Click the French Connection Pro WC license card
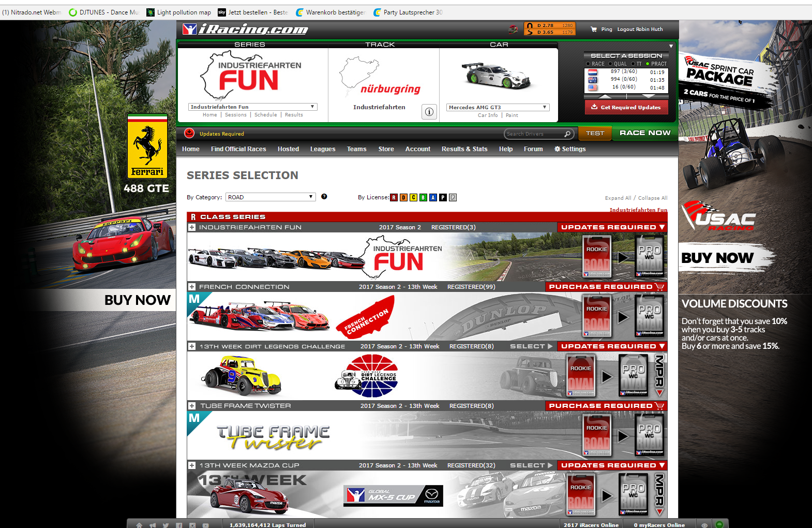 tap(650, 316)
